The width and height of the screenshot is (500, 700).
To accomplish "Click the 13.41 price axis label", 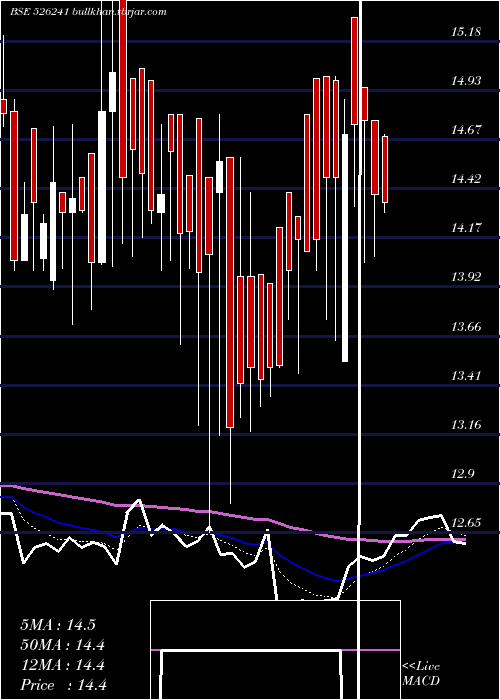I will click(x=466, y=375).
